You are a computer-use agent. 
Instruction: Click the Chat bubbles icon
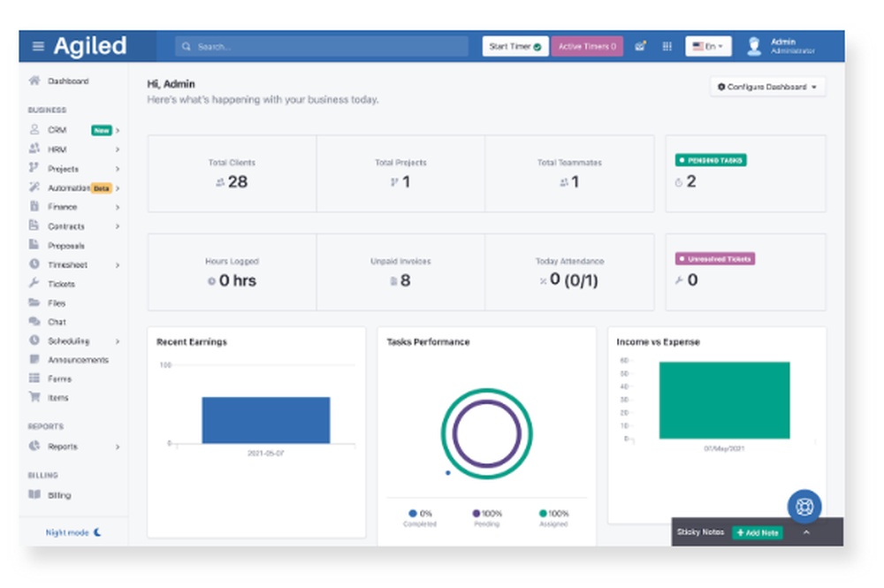[34, 321]
